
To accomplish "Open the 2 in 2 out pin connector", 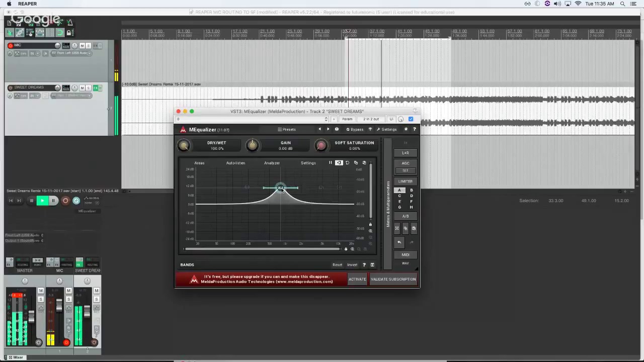I will tap(371, 119).
